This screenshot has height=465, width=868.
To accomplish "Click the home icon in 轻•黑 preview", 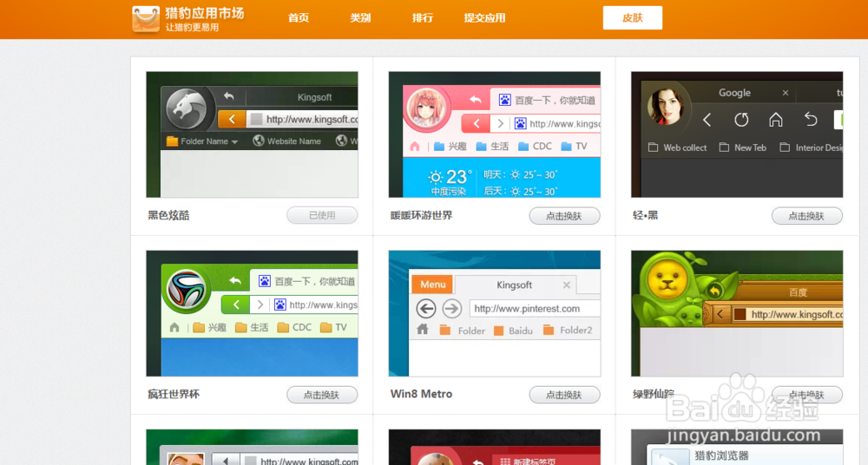I will coord(775,120).
